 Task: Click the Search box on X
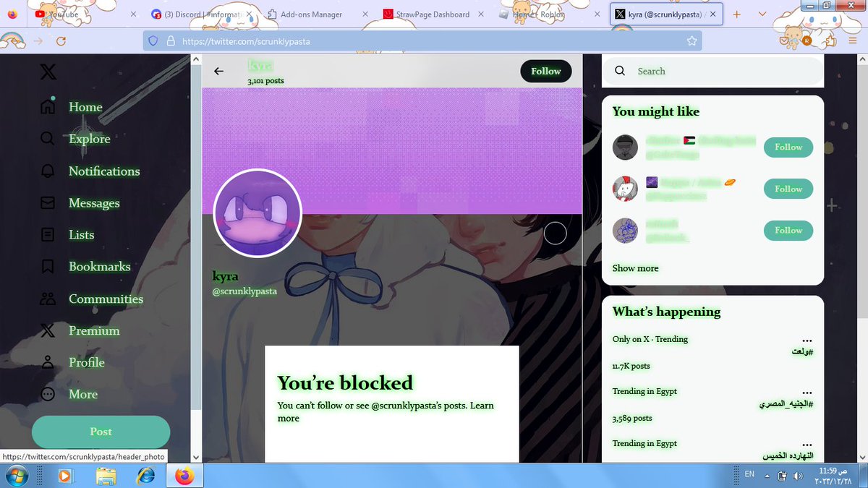[712, 71]
